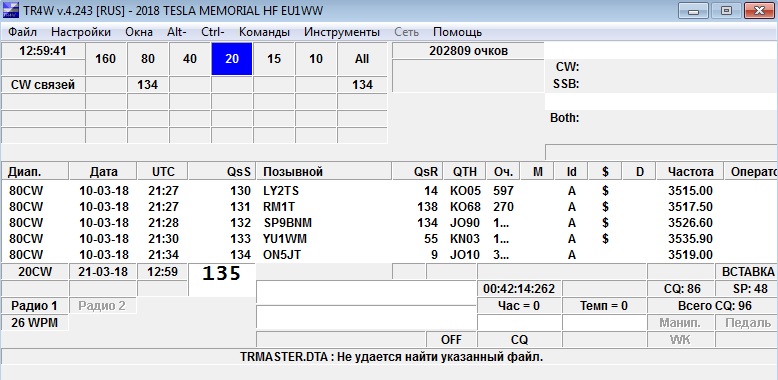The width and height of the screenshot is (778, 380).
Task: Click the 20CW band/mode indicator
Action: point(35,271)
